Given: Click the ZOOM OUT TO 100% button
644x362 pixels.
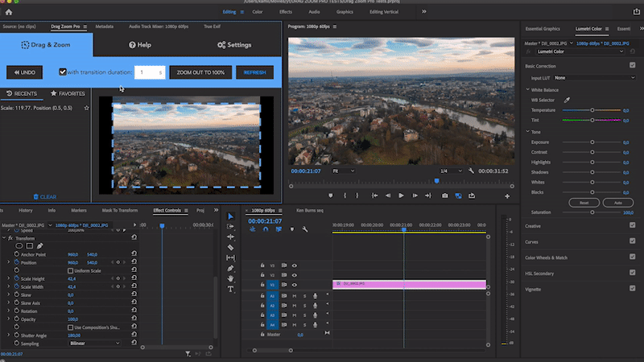Looking at the screenshot, I should tap(200, 72).
